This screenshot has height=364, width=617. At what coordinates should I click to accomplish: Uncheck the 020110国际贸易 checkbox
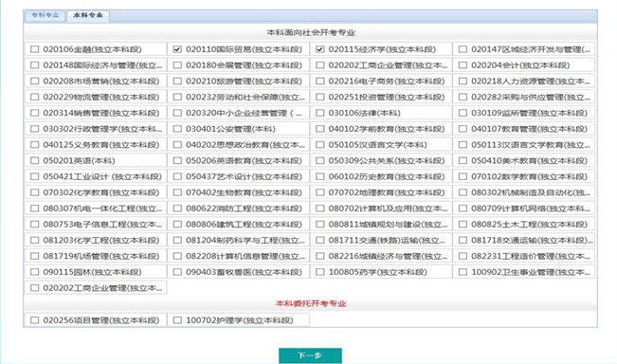coord(177,49)
